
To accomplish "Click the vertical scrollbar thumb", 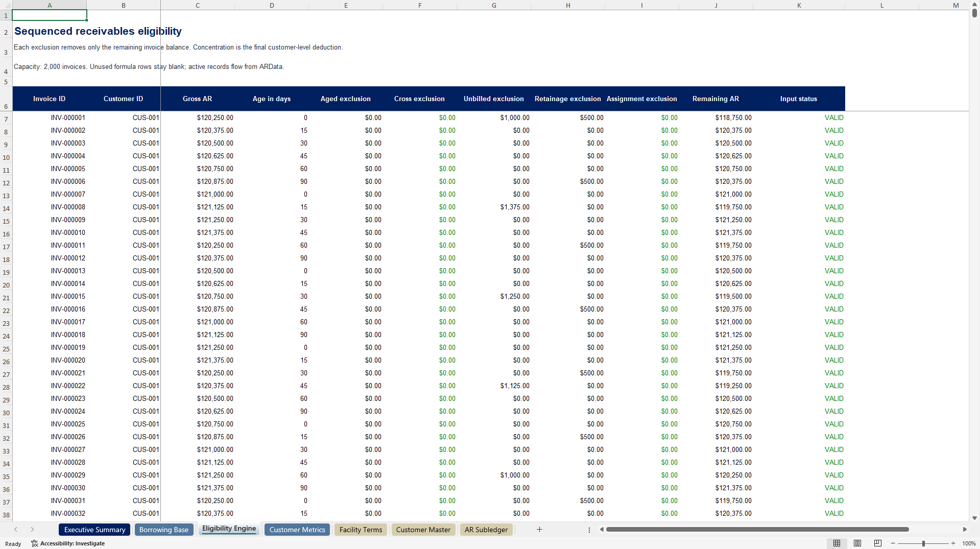I will [x=974, y=13].
